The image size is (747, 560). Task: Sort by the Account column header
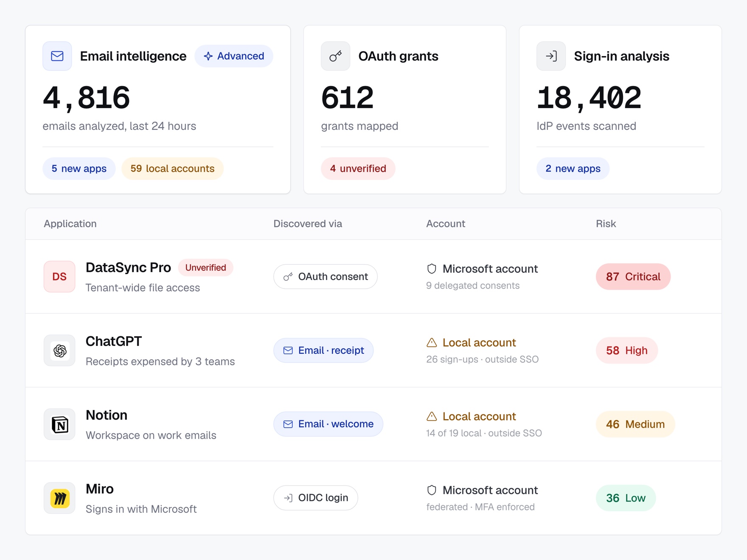coord(446,224)
